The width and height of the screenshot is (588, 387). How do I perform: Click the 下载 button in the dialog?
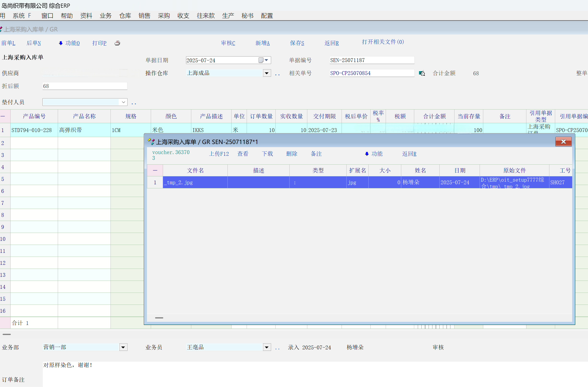[267, 154]
